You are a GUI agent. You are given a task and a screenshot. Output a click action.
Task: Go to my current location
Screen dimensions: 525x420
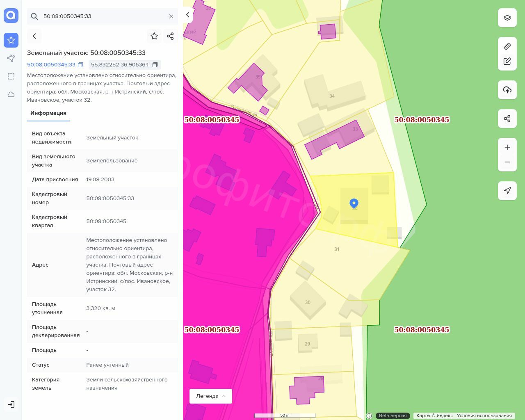coord(507,191)
